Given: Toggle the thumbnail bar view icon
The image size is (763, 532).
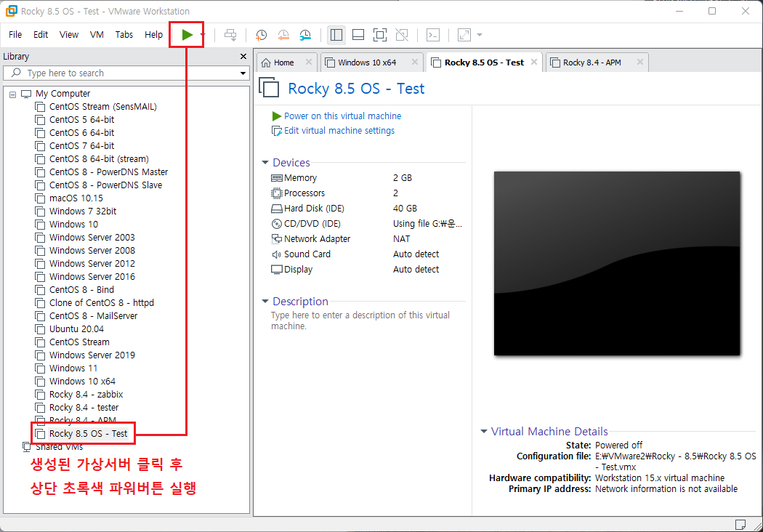Looking at the screenshot, I should pos(358,35).
